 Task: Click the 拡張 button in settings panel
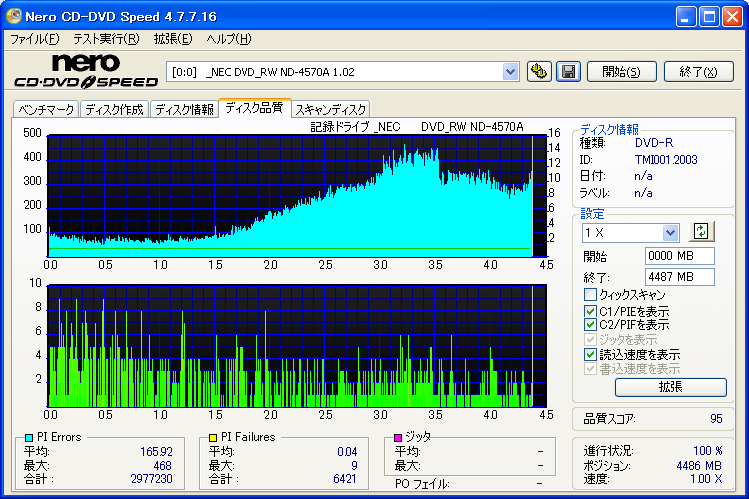click(671, 387)
